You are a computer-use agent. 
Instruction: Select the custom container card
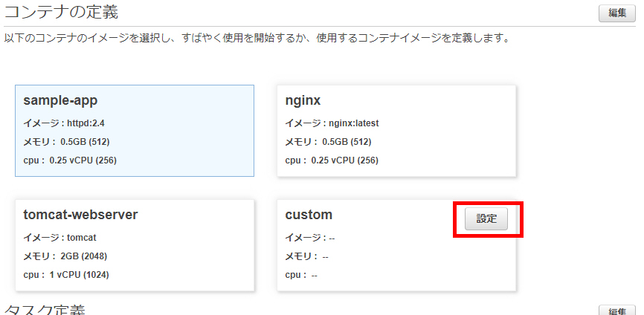click(396, 245)
